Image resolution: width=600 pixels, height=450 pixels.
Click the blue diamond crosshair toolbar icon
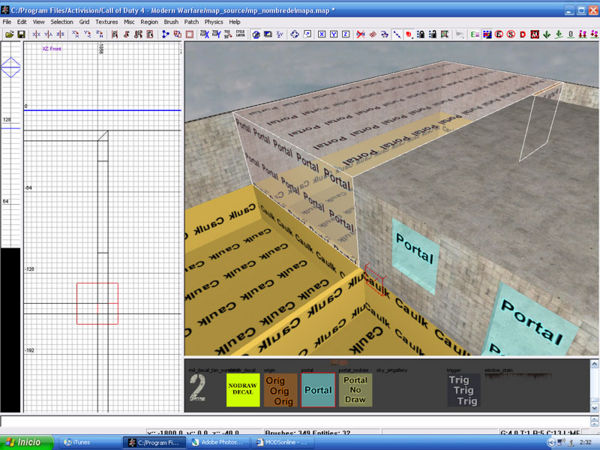[295, 34]
